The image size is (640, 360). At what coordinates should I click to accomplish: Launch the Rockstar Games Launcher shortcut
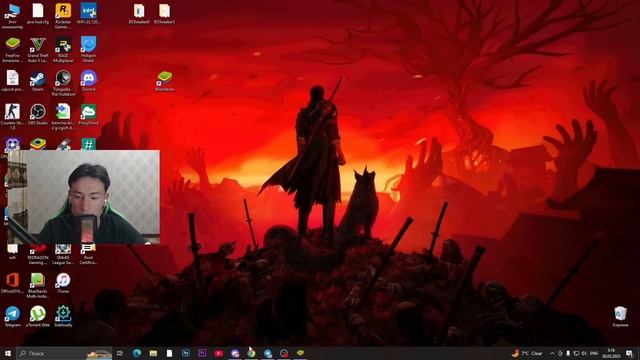(x=63, y=16)
